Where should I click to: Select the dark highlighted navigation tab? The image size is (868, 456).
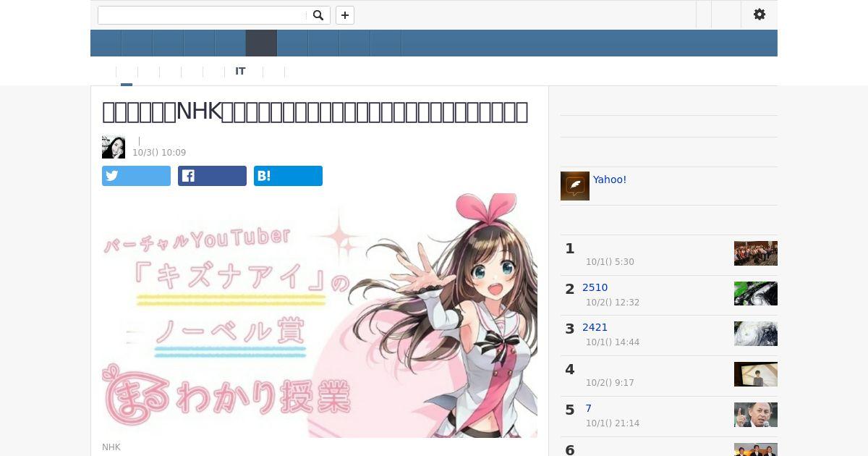[x=261, y=43]
